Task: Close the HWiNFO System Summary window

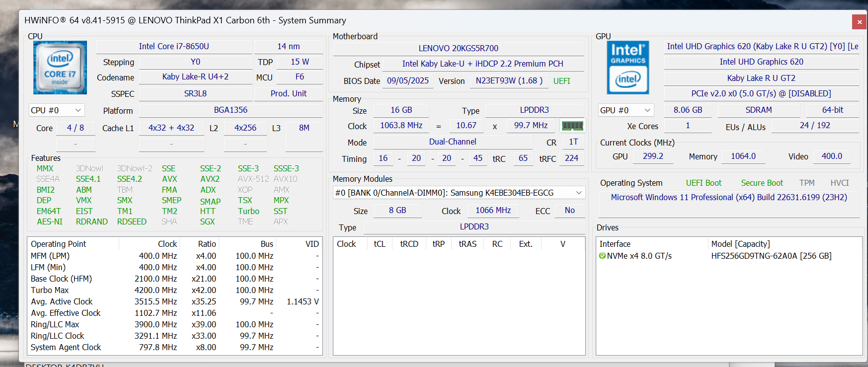Action: point(859,22)
